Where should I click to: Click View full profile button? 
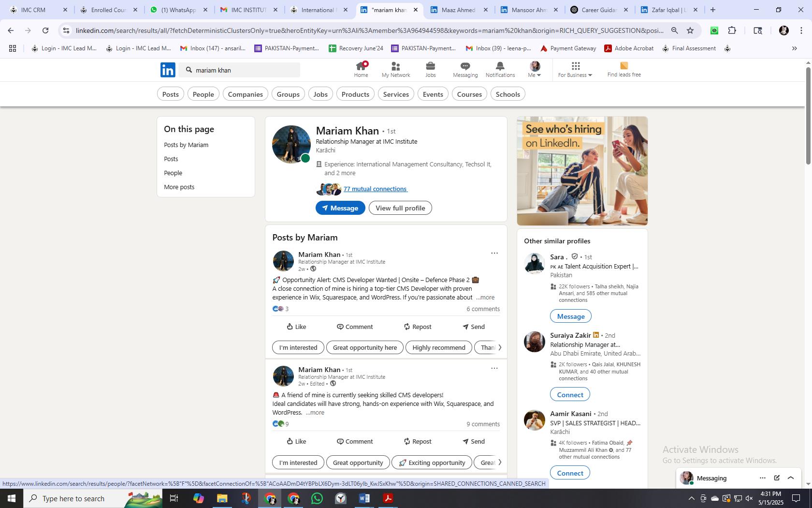[400, 208]
